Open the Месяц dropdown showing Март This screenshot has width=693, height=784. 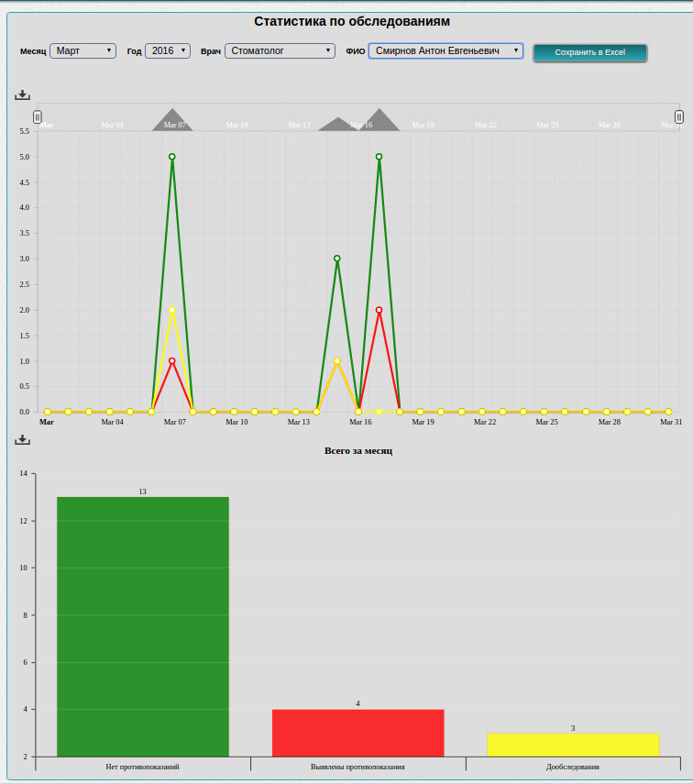point(82,51)
